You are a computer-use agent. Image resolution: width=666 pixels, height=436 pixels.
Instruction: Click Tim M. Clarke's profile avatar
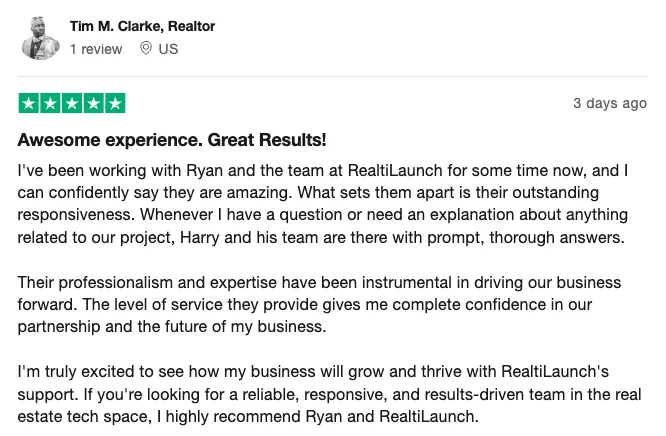click(x=40, y=38)
